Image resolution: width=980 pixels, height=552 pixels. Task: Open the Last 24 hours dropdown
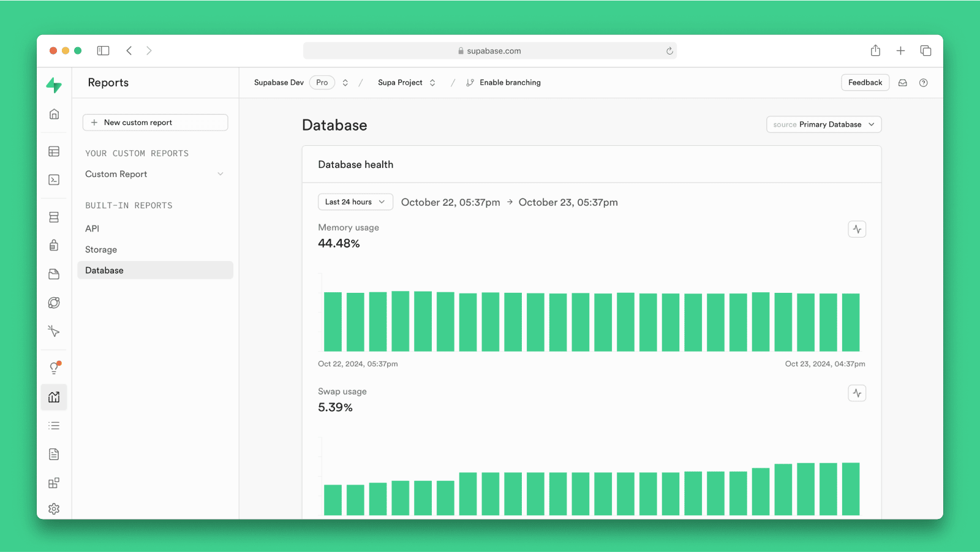(355, 202)
